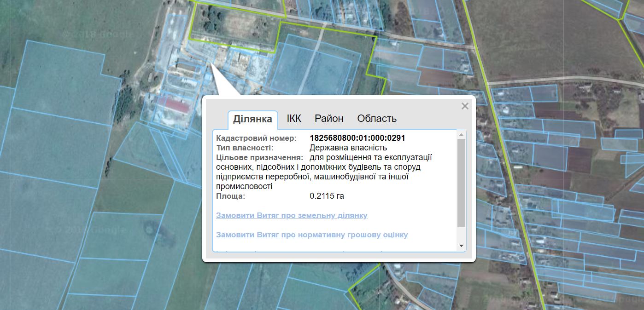Click the Державна власність ownership value
The width and height of the screenshot is (644, 310).
point(348,148)
